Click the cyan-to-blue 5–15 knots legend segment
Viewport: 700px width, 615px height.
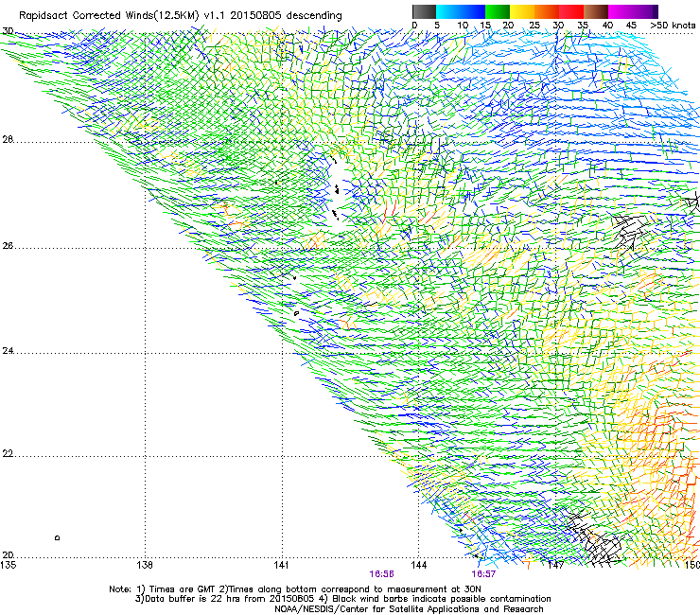[x=461, y=11]
